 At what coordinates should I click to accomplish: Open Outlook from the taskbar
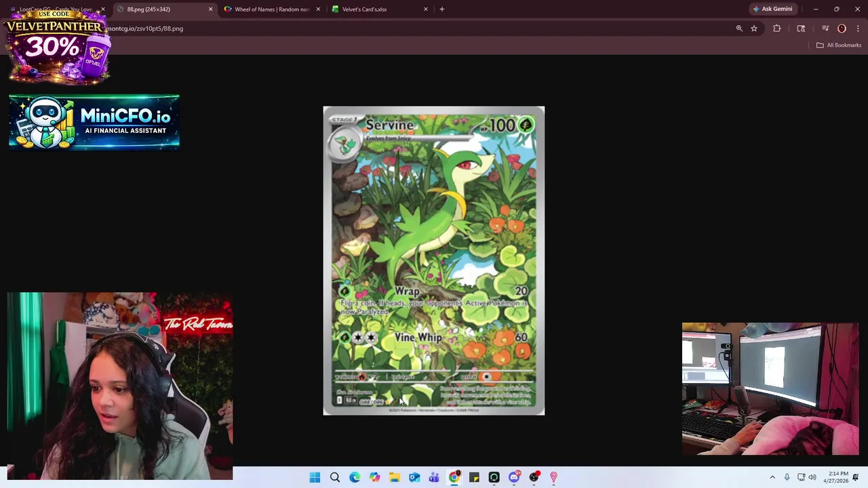[x=414, y=477]
